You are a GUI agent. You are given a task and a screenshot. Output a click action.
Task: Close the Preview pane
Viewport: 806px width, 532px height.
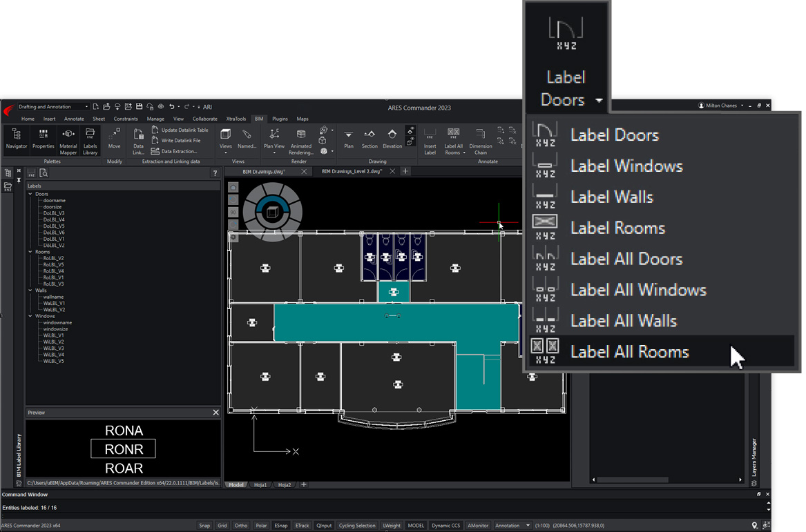[216, 413]
